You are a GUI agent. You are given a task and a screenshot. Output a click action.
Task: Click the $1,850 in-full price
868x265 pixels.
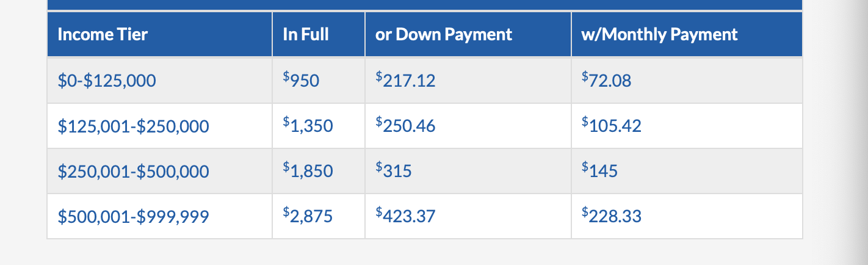pyautogui.click(x=308, y=170)
